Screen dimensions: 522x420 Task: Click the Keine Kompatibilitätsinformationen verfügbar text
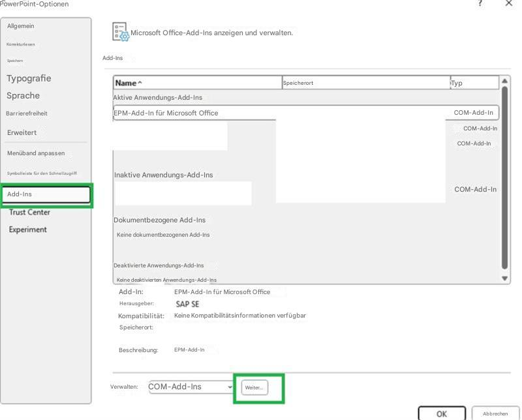tap(240, 316)
